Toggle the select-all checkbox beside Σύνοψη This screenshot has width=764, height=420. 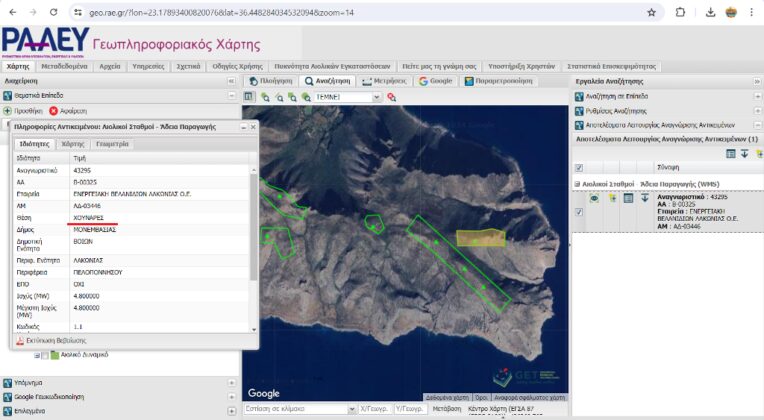[x=579, y=168]
